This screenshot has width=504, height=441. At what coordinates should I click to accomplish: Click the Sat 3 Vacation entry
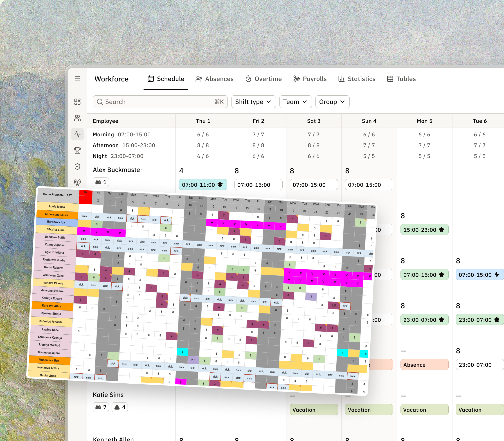[x=314, y=410]
